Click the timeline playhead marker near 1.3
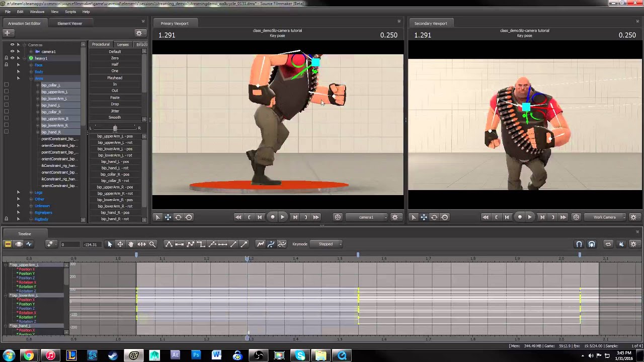This screenshot has height=362, width=644. 247,258
